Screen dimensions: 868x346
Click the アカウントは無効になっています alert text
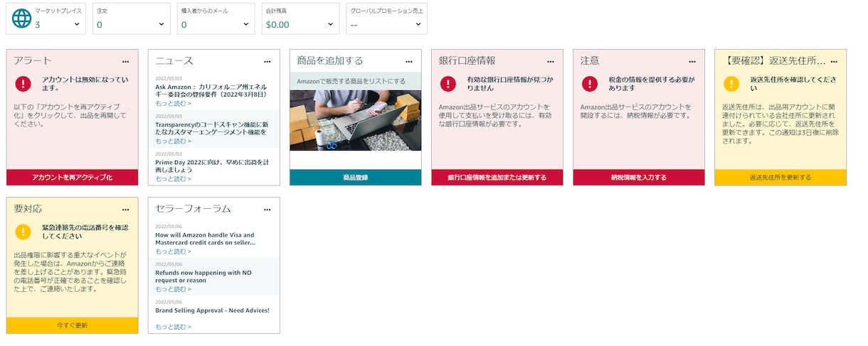click(85, 84)
